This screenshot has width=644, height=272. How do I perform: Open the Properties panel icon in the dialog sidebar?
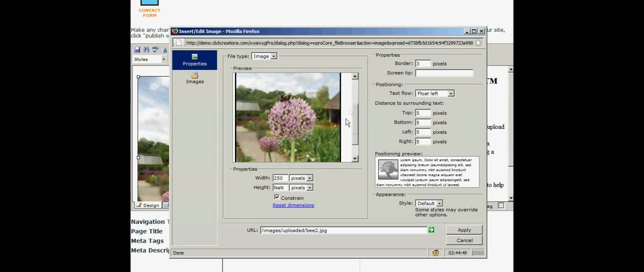(195, 57)
